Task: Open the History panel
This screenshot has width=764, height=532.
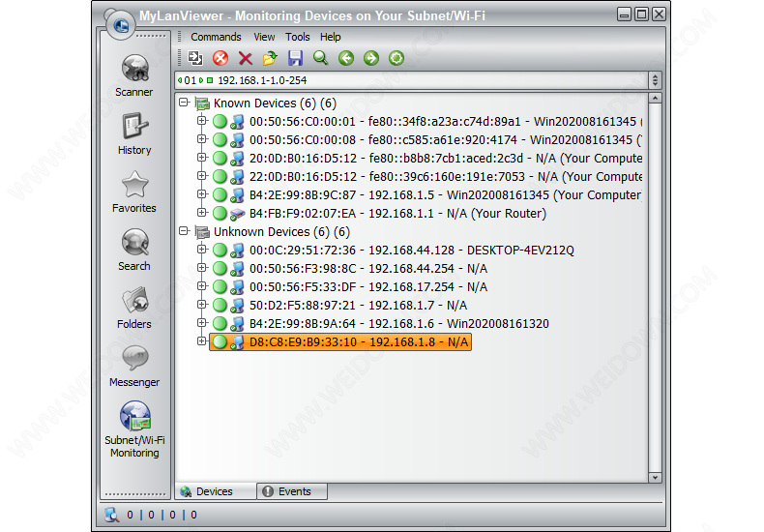Action: pyautogui.click(x=134, y=133)
